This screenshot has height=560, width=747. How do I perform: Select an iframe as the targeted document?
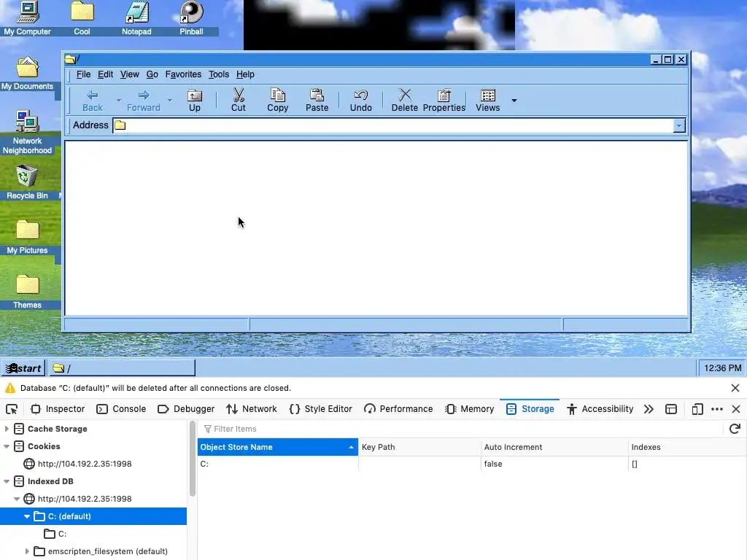tap(671, 409)
